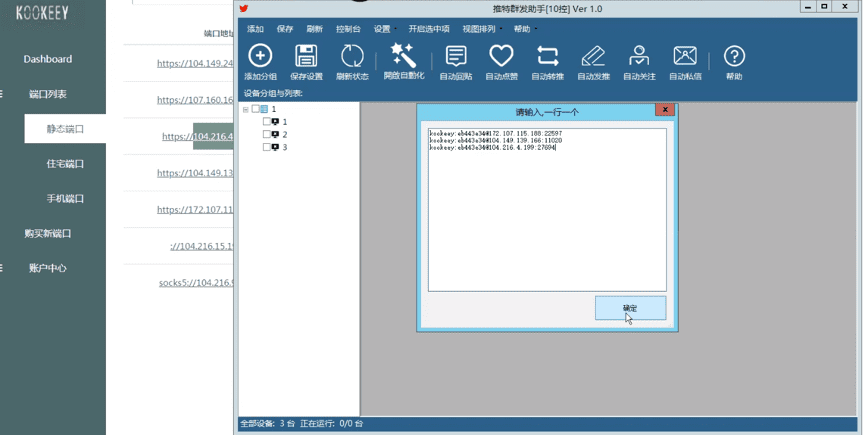Tick the checkbox of device 1
The image size is (866, 435).
[x=267, y=121]
